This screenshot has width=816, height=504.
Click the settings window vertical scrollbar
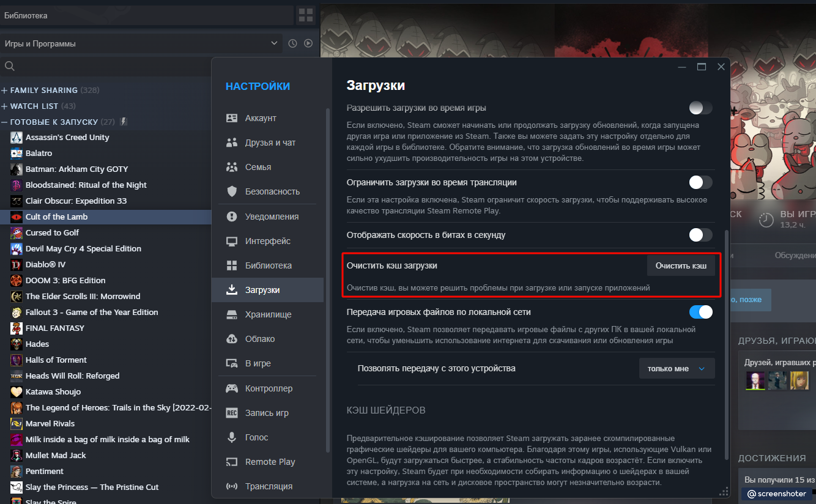coord(727,346)
